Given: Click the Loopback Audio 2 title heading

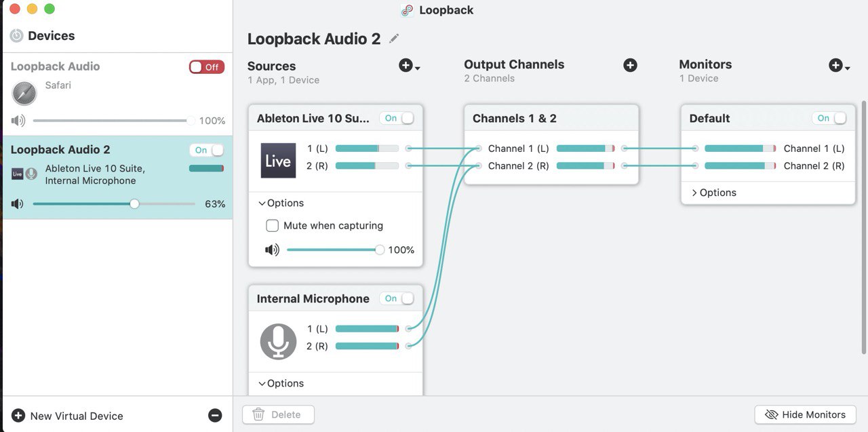Looking at the screenshot, I should click(x=314, y=39).
